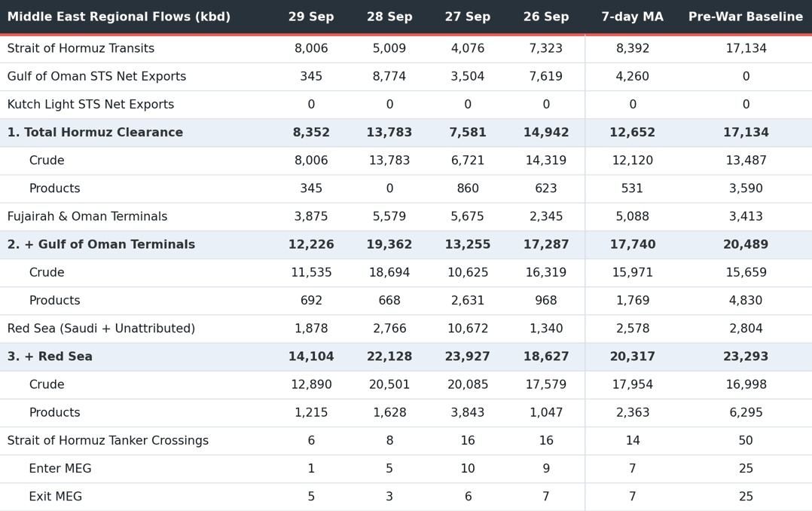This screenshot has width=812, height=511.
Task: Click the 10,672 Red Sea value
Action: (468, 328)
